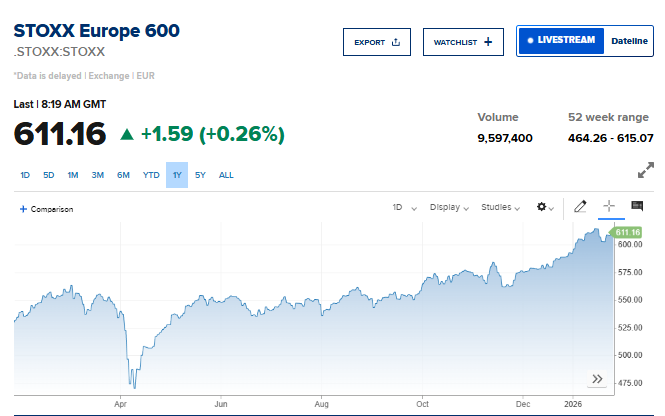The image size is (665, 416).
Task: Toggle the crosshair tool
Action: click(608, 207)
